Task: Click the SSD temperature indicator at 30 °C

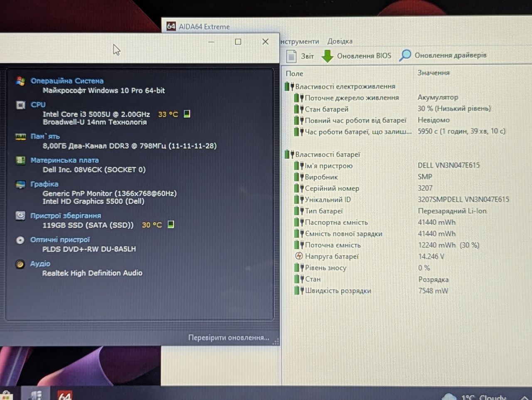Action: (x=152, y=225)
